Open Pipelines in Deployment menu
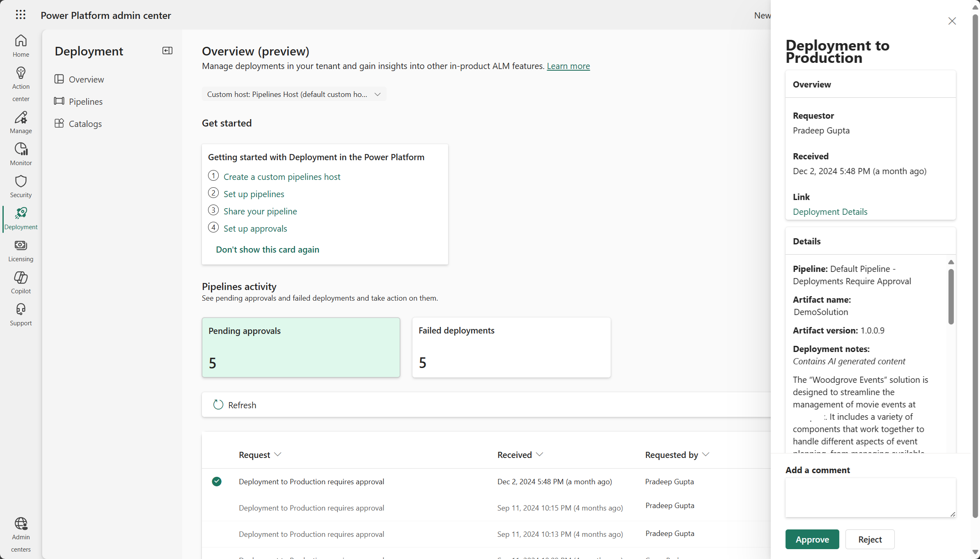The width and height of the screenshot is (980, 559). coord(85,101)
